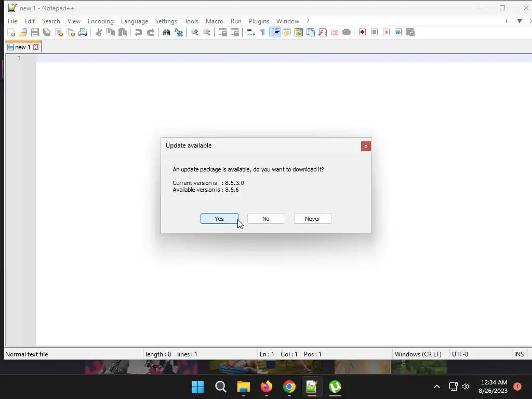Click the Save All toolbar icon
Viewport: 532px width, 399px height.
pyautogui.click(x=47, y=32)
